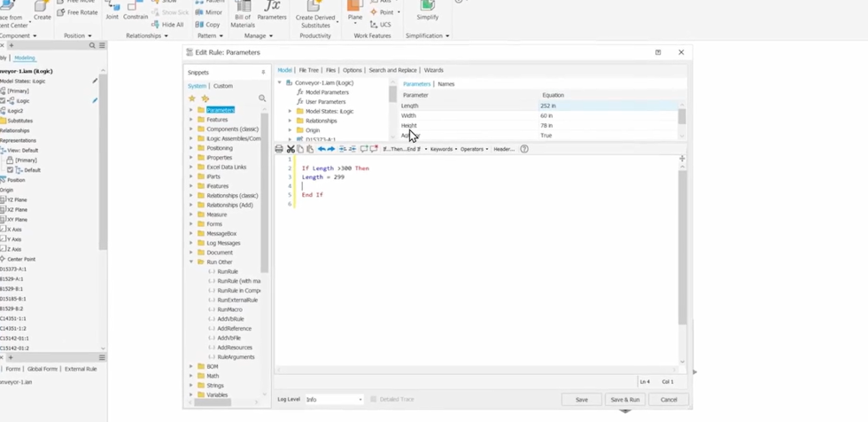Click the Cut scissors icon in the editor toolbar
This screenshot has height=422, width=868.
[291, 149]
